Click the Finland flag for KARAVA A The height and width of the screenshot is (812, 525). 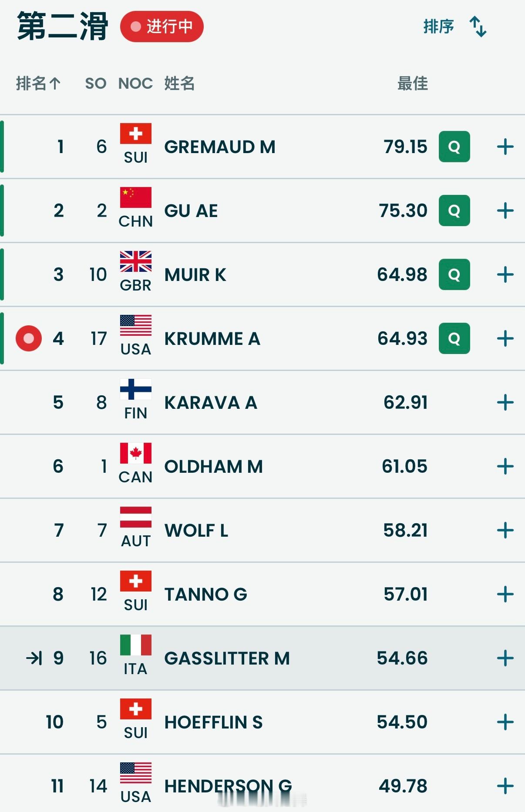[136, 389]
